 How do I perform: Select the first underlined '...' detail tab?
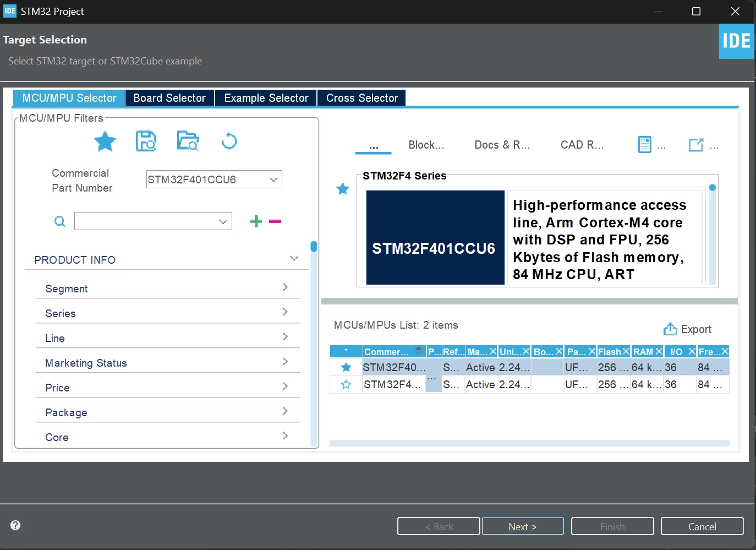pos(374,145)
